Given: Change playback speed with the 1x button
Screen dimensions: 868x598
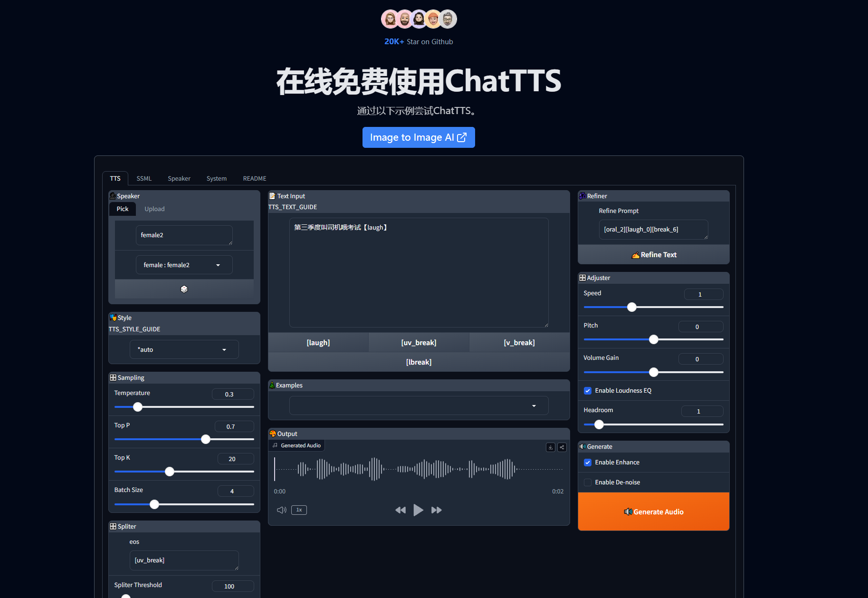Looking at the screenshot, I should coord(299,510).
